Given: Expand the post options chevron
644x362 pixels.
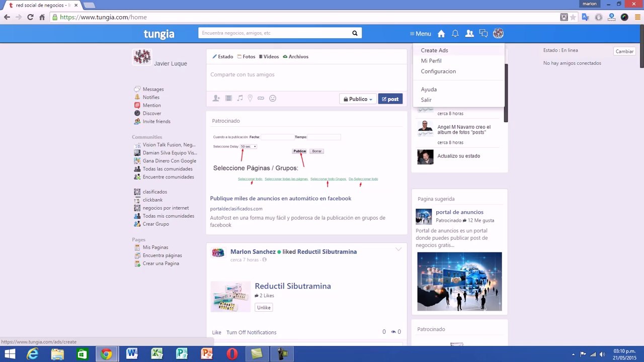Looking at the screenshot, I should 398,249.
